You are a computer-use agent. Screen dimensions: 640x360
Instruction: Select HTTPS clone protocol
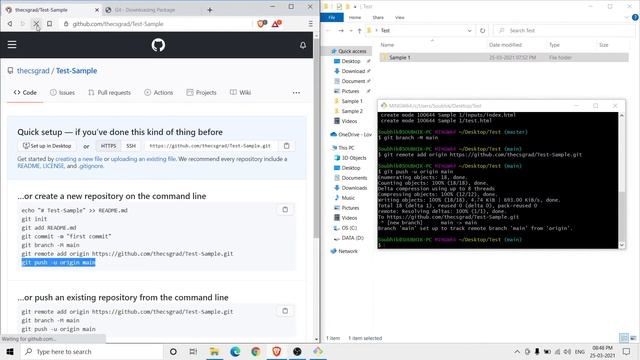click(108, 146)
